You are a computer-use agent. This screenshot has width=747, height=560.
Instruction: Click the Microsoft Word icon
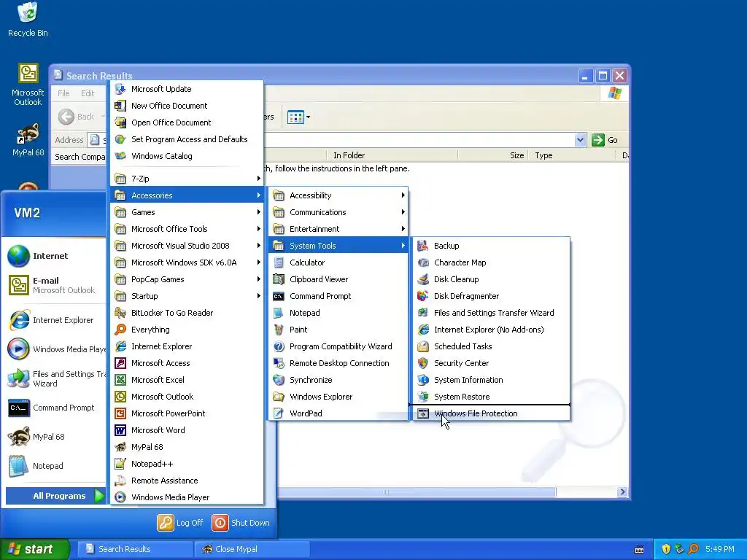point(120,430)
